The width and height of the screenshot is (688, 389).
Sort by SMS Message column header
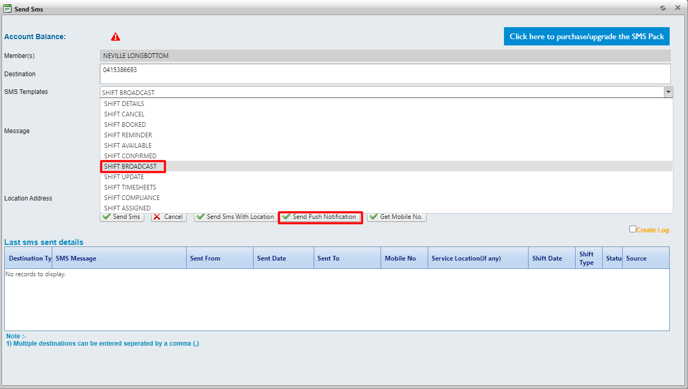point(119,258)
